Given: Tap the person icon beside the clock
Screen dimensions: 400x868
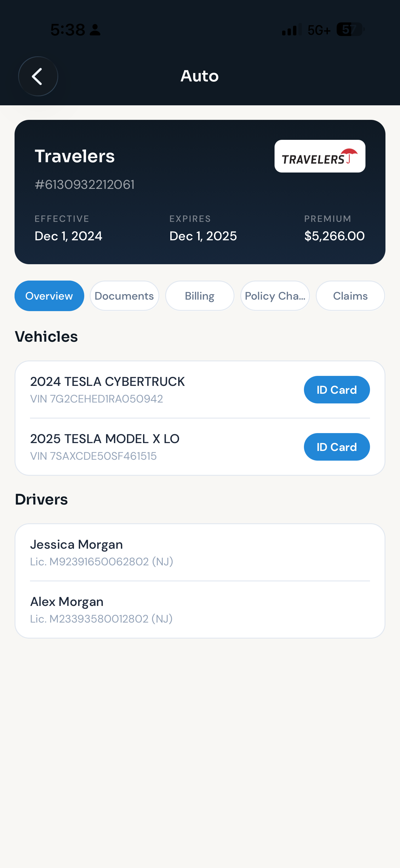Looking at the screenshot, I should (95, 30).
